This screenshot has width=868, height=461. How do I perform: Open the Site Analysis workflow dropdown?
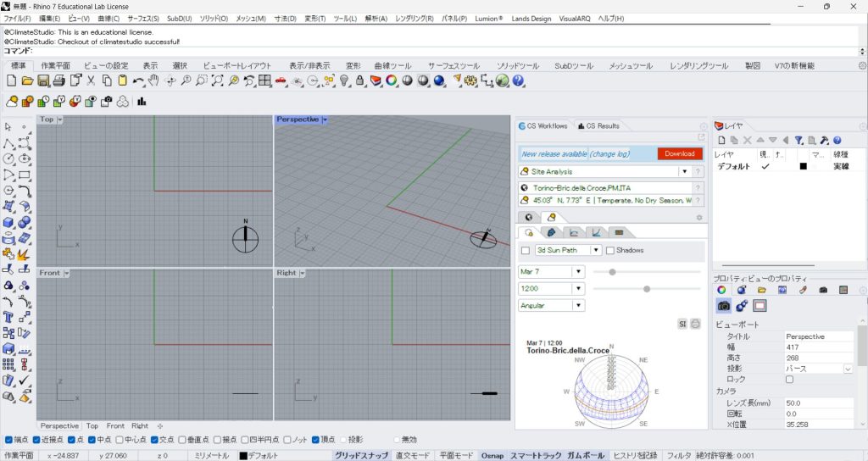[x=683, y=171]
